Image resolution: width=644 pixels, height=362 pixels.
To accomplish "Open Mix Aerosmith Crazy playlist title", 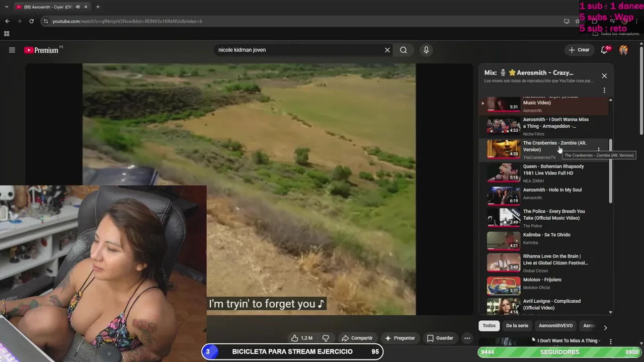I will click(529, 73).
